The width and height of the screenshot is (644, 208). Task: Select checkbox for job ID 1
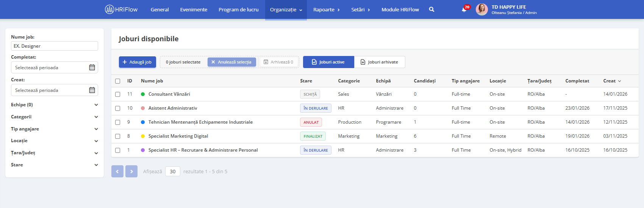point(117,150)
